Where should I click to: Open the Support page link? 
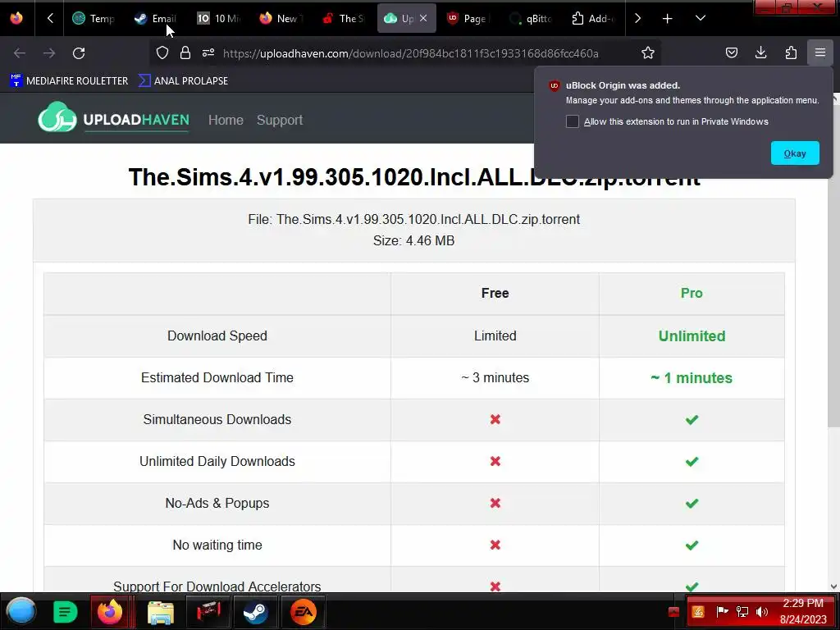coord(280,120)
